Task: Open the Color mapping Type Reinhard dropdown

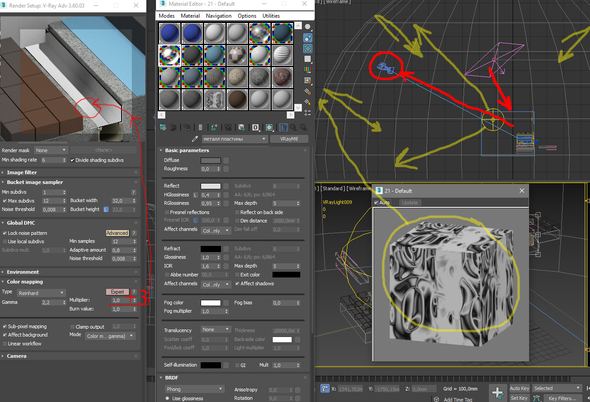Action: (41, 293)
